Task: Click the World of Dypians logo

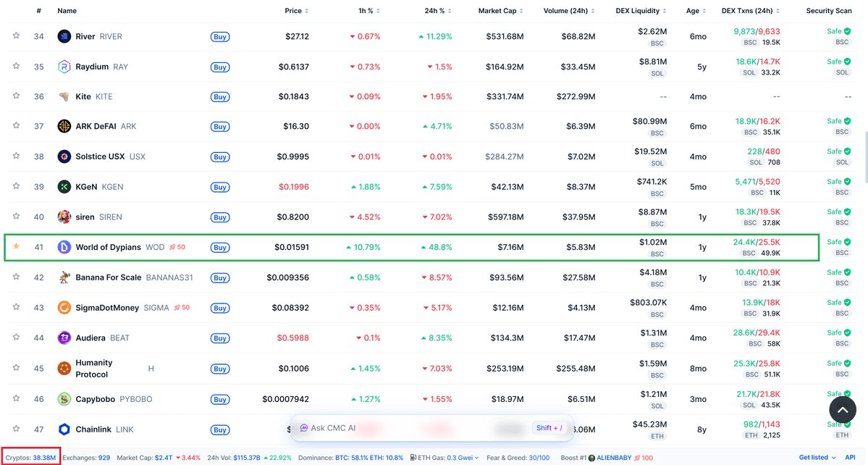Action: click(x=64, y=247)
